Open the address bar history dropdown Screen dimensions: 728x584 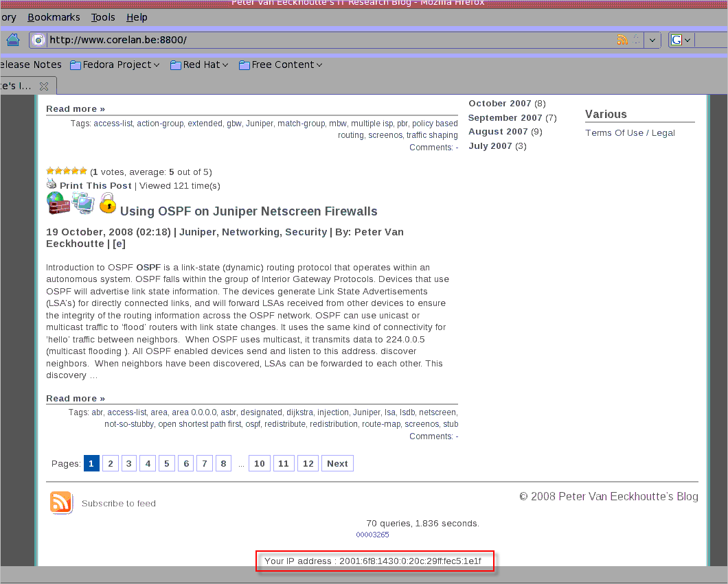click(652, 40)
